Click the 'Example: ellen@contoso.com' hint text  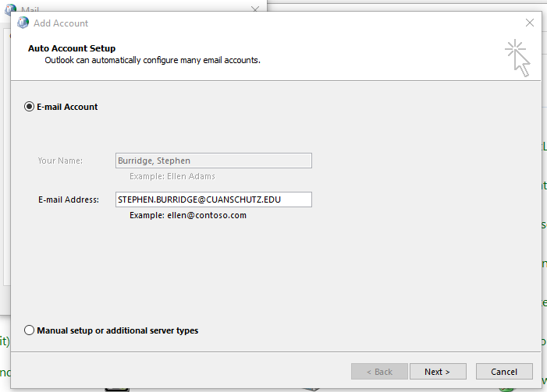187,215
